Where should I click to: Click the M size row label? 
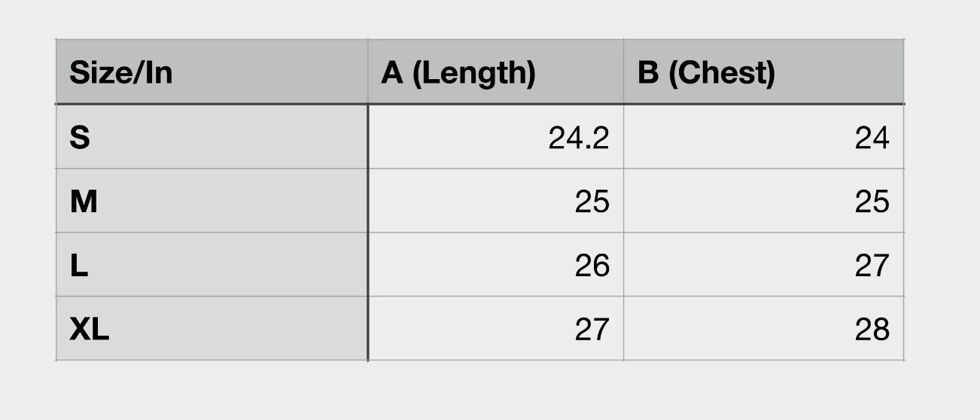(x=212, y=200)
